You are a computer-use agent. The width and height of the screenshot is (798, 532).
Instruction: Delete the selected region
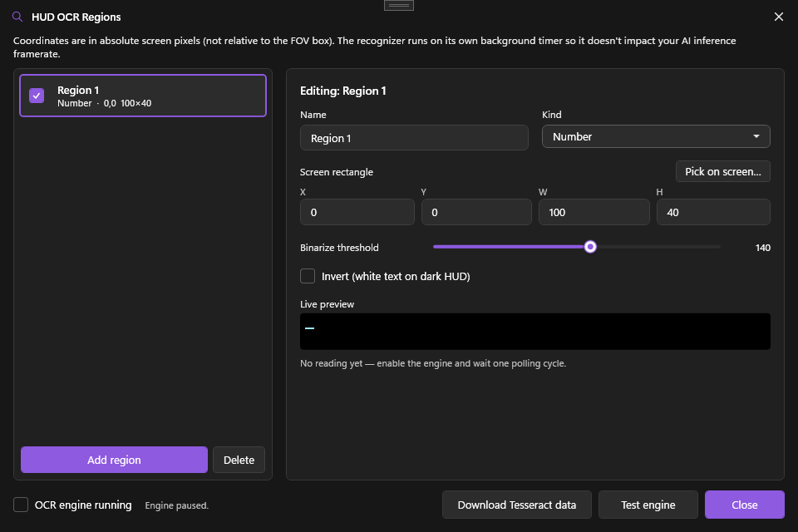click(239, 460)
